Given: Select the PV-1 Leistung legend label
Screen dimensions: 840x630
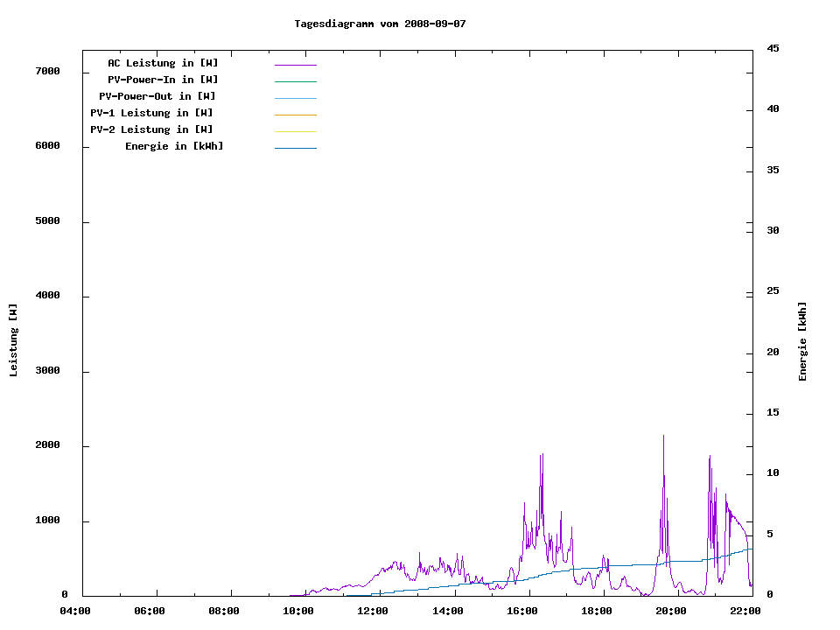Looking at the screenshot, I should click(151, 113).
